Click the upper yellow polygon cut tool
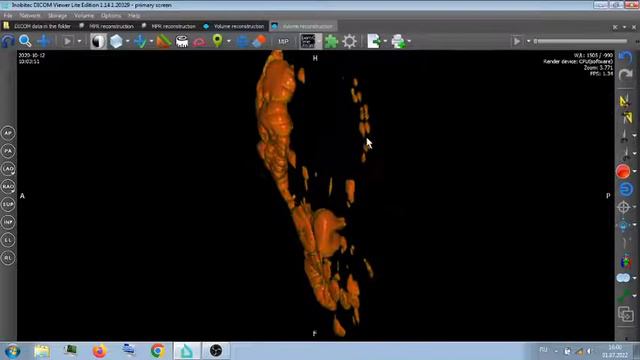 (624, 100)
